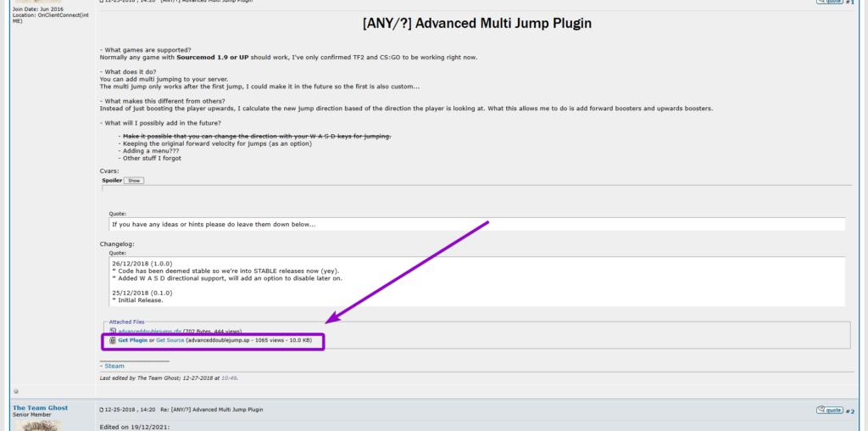This screenshot has height=431, width=868.
Task: Click the 10:49 edit time link
Action: pyautogui.click(x=228, y=378)
